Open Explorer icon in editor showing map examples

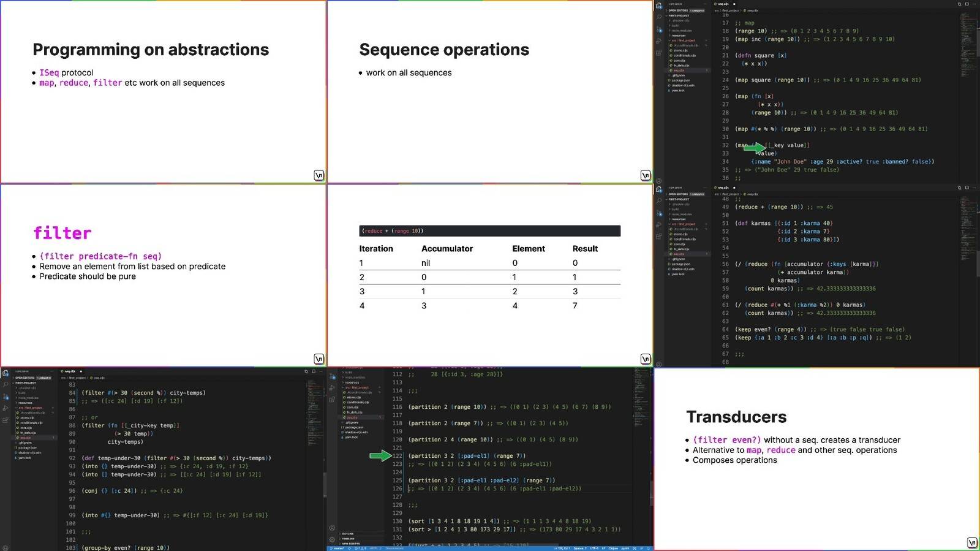[658, 6]
